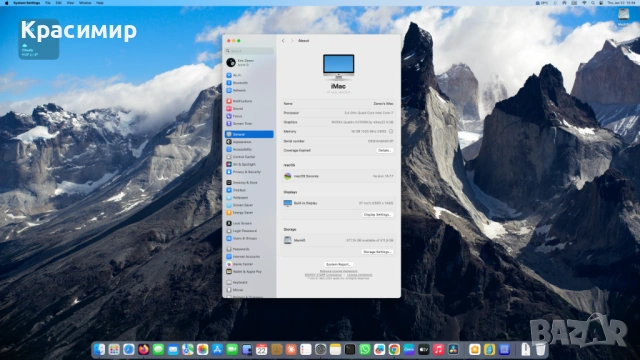
Task: Open Spotlight search in the menu bar
Action: pyautogui.click(x=593, y=3)
